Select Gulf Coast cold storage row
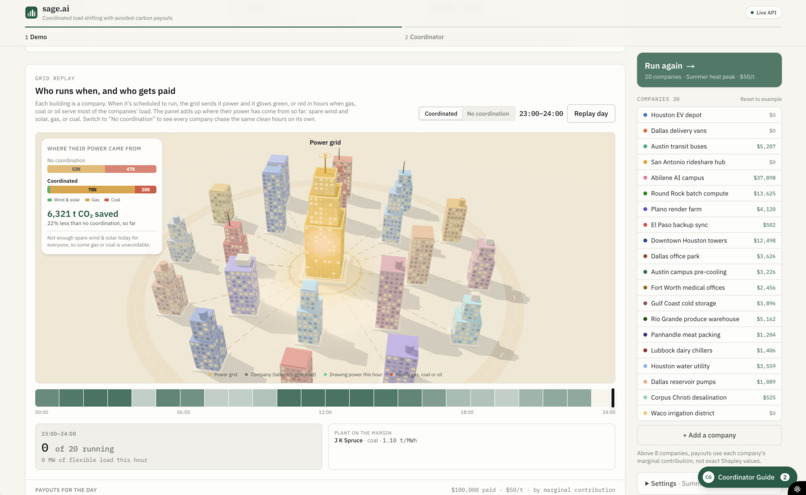The width and height of the screenshot is (806, 495). (709, 303)
